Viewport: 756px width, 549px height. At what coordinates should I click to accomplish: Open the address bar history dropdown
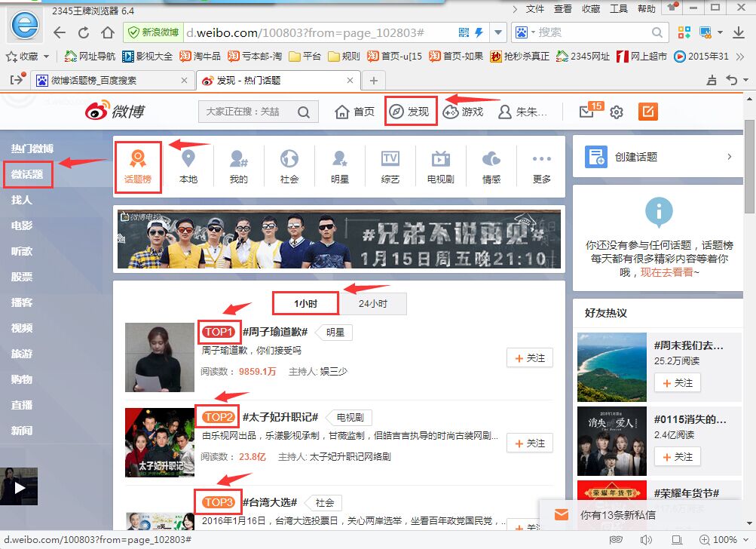[x=498, y=32]
